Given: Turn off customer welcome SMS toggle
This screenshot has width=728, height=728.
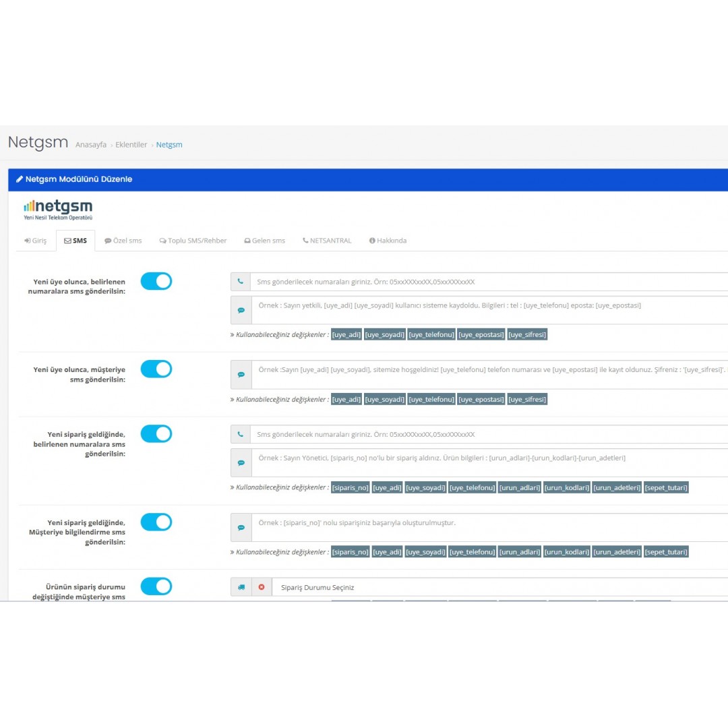Looking at the screenshot, I should (x=156, y=369).
